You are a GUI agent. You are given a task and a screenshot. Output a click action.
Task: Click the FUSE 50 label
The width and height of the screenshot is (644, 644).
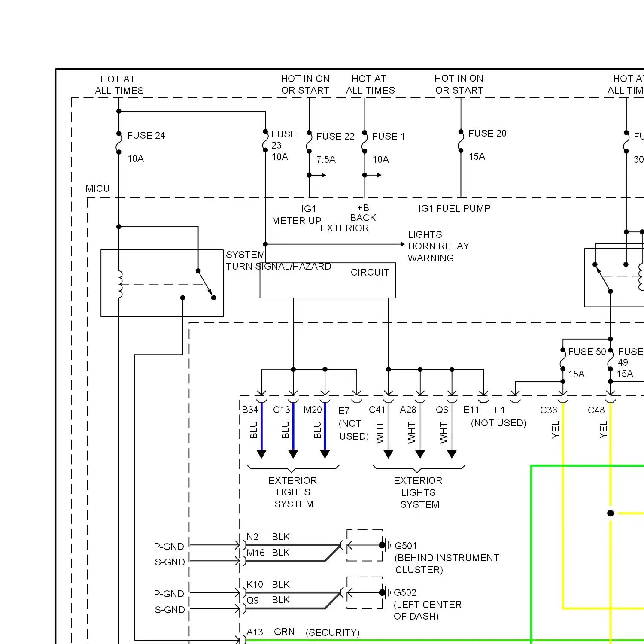pyautogui.click(x=587, y=352)
